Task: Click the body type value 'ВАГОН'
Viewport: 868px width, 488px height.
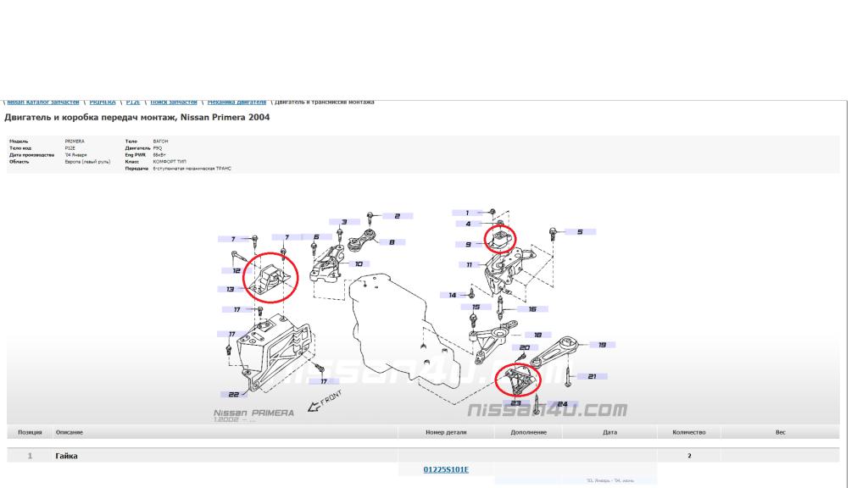Action: click(x=160, y=141)
